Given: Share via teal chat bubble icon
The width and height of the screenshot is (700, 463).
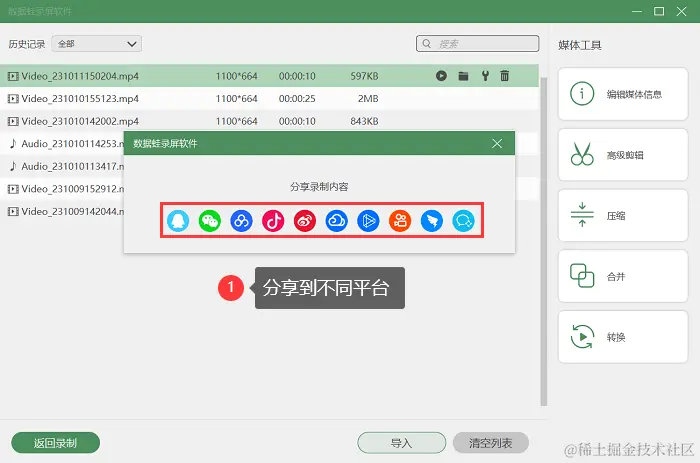Looking at the screenshot, I should point(463,221).
